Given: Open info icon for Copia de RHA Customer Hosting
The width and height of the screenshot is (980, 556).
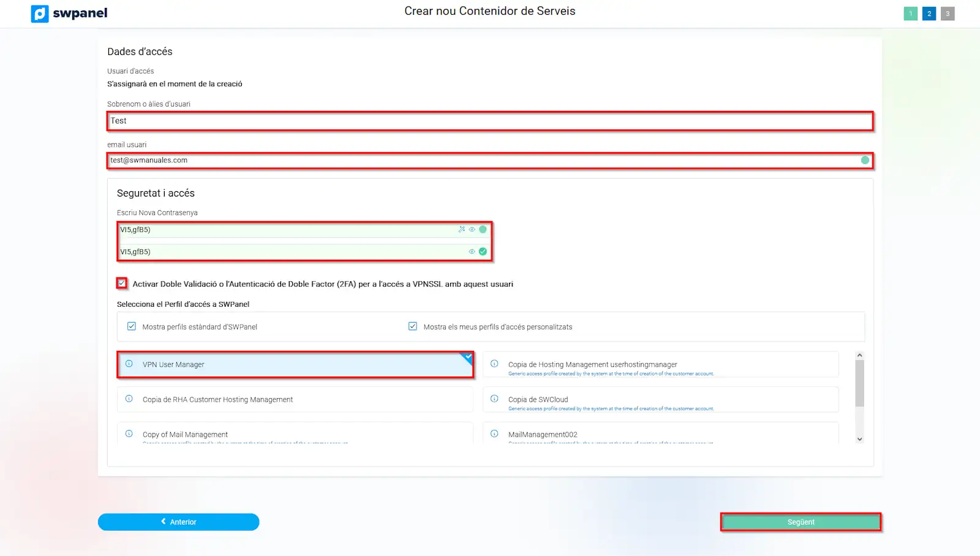Looking at the screenshot, I should point(129,399).
